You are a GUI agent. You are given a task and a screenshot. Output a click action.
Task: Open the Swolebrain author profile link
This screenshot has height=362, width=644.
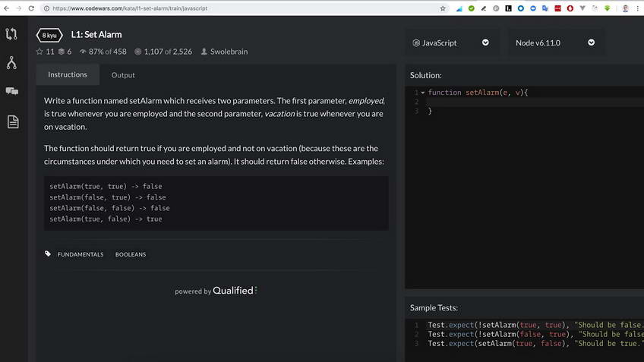pos(229,52)
